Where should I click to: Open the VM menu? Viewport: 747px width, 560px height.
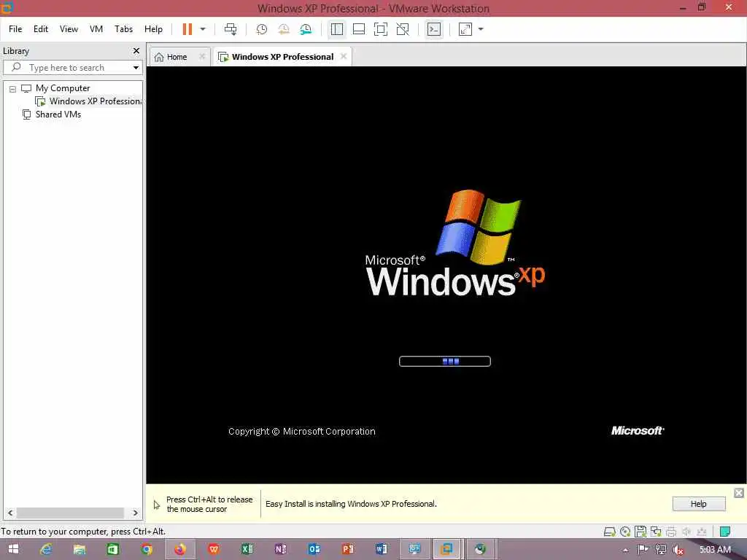pos(96,29)
